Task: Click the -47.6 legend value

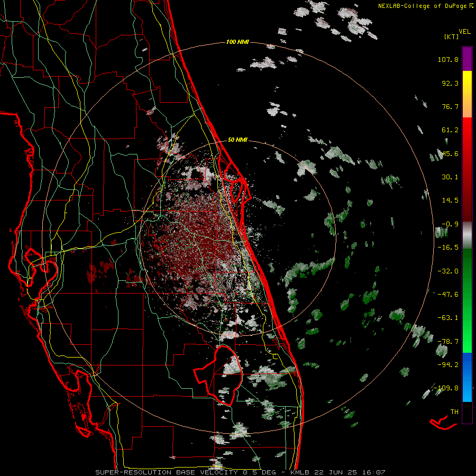Action: point(448,295)
